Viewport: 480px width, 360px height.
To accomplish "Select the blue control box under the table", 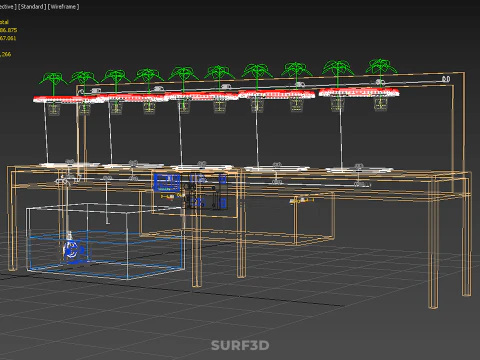I will pos(167,182).
